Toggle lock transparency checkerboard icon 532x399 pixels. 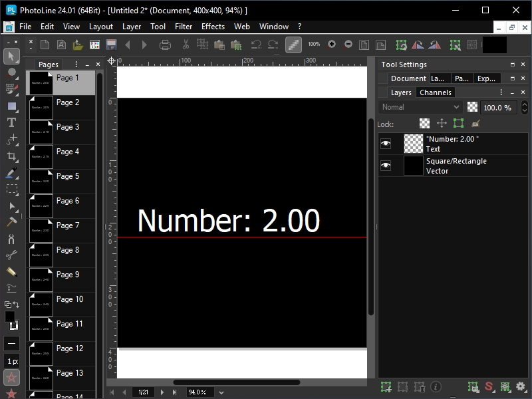(x=424, y=124)
